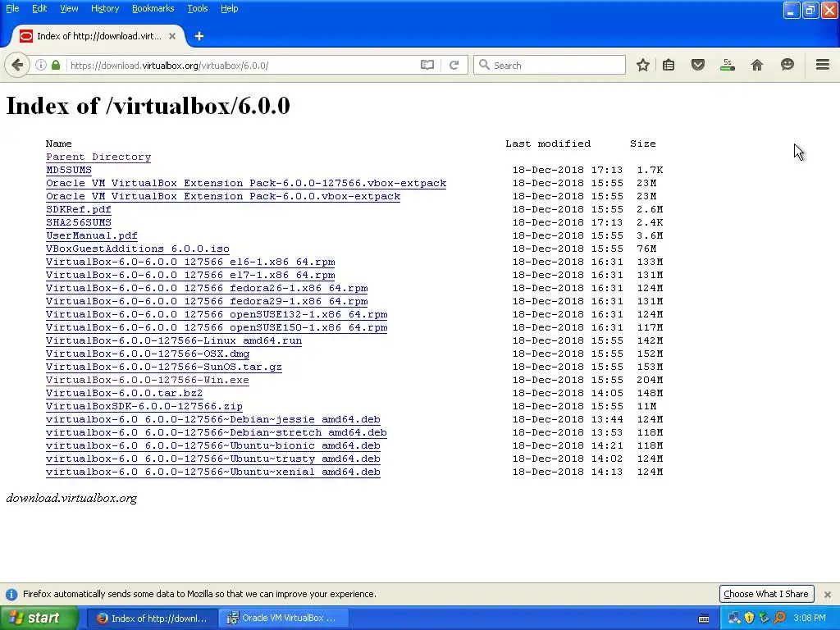Download VirtualBox-6.0.0-127566-Win.exe
This screenshot has height=630, width=840.
tap(148, 380)
